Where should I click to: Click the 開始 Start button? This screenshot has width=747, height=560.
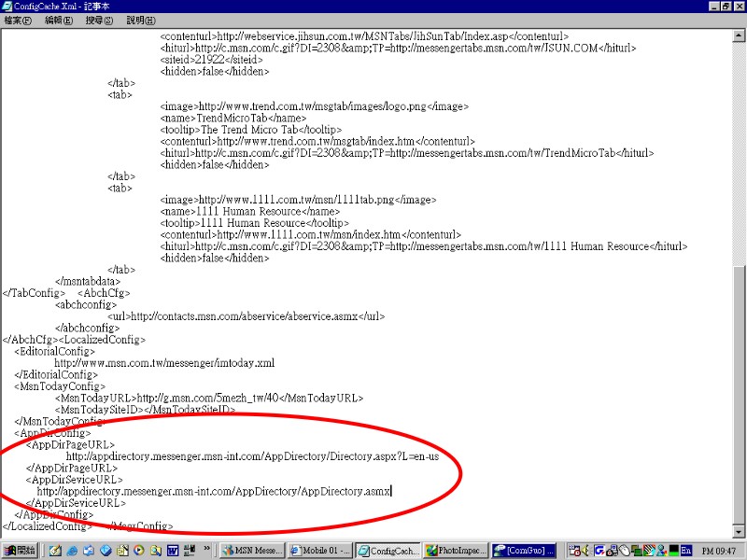pos(20,551)
